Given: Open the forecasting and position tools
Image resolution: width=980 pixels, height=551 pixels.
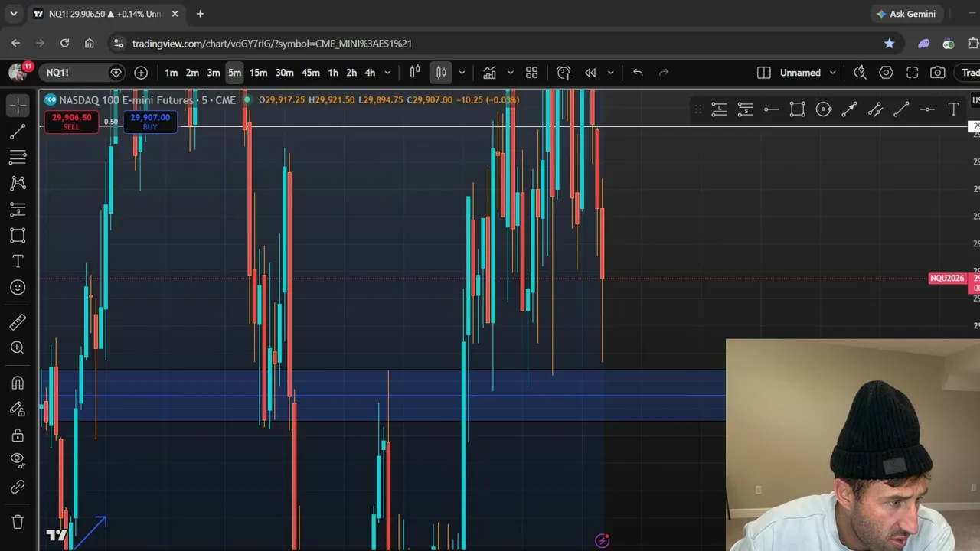Looking at the screenshot, I should click(18, 209).
